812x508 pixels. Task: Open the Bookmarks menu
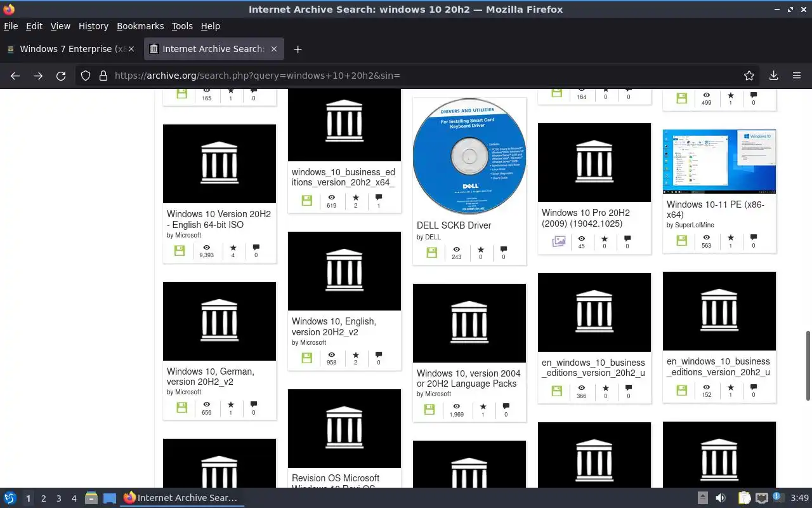[140, 26]
